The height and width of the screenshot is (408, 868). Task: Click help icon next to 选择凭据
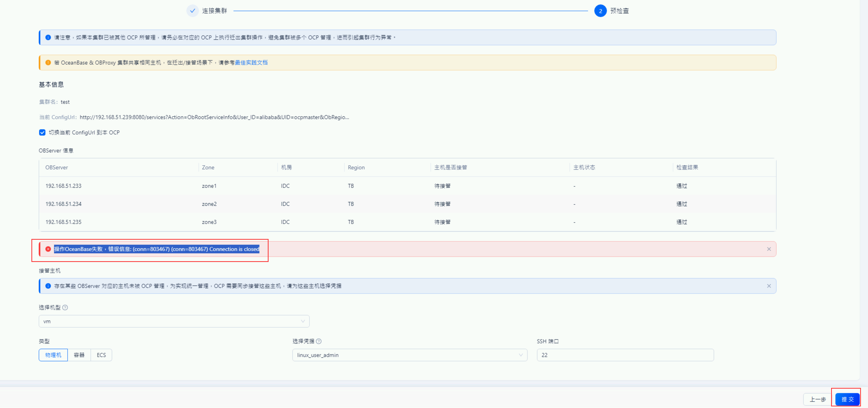click(x=319, y=341)
